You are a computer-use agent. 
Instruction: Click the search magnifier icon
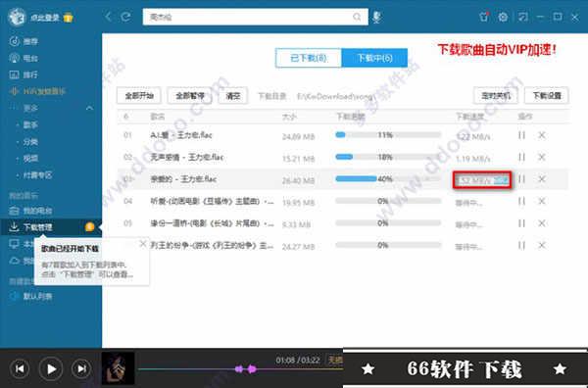click(x=357, y=17)
